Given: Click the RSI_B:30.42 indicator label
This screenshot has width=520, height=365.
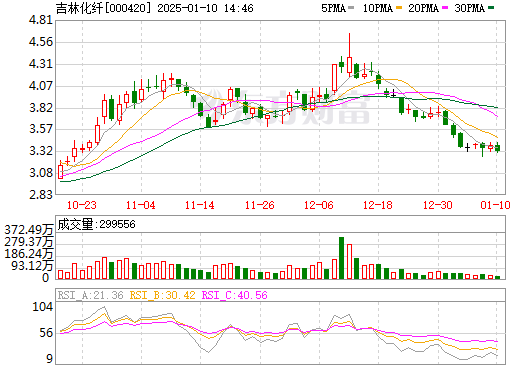Looking at the screenshot, I should (162, 295).
